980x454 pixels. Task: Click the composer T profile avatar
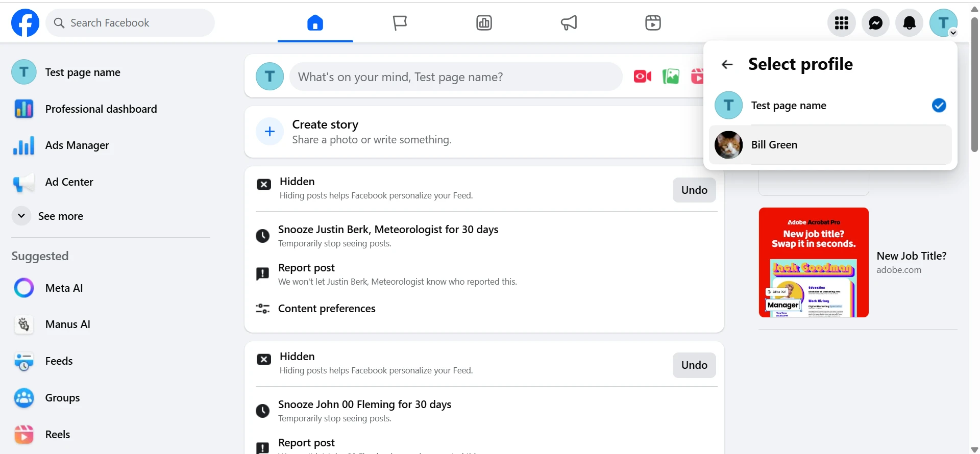pos(269,77)
